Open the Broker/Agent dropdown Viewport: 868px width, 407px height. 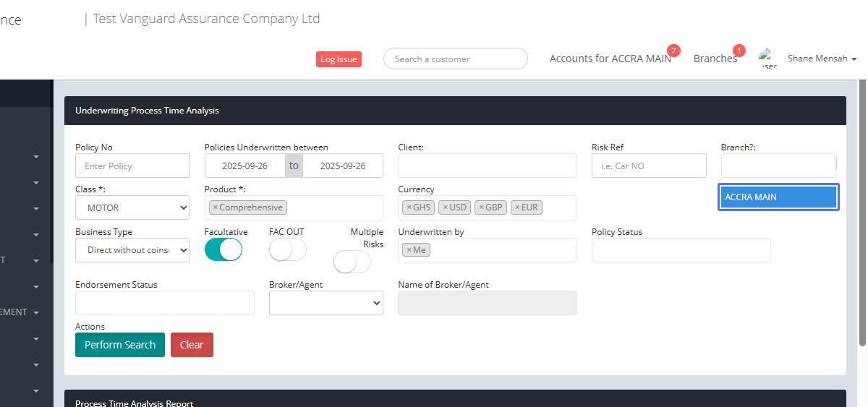click(325, 304)
